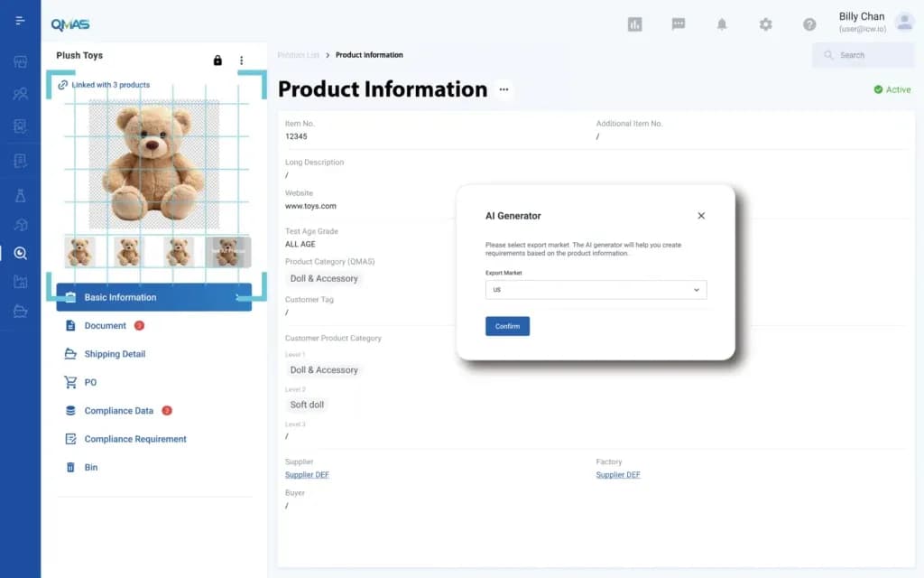Open the factory icon in left sidebar

[x=20, y=282]
